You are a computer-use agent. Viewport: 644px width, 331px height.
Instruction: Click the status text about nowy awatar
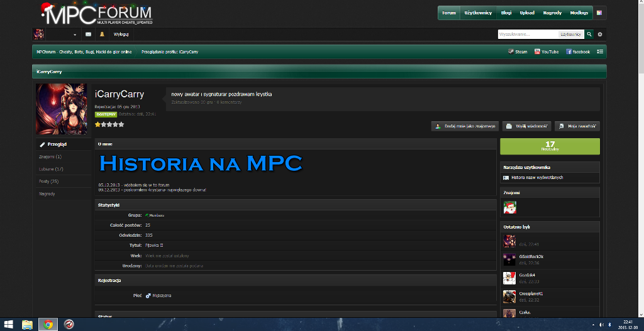[221, 94]
